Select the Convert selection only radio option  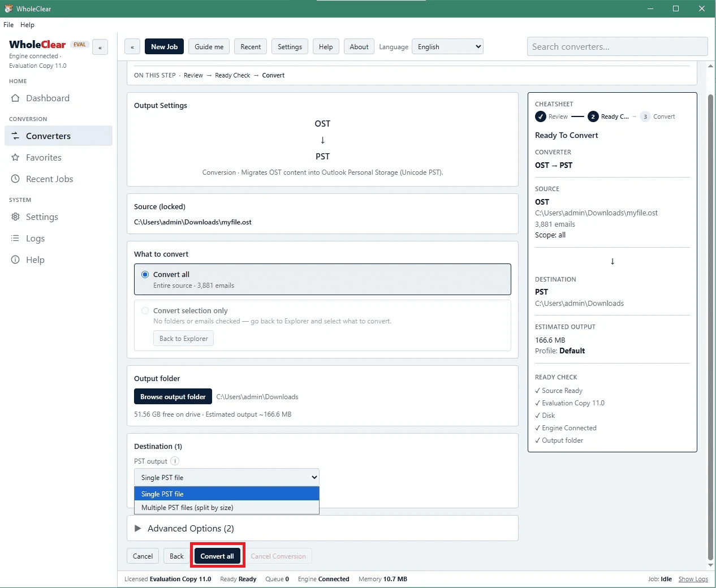pos(145,311)
